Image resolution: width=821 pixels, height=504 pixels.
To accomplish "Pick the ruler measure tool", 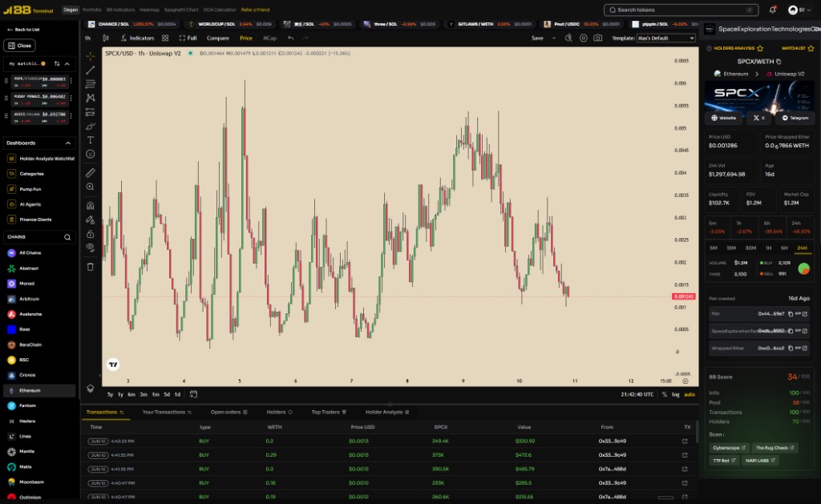I will click(x=90, y=173).
